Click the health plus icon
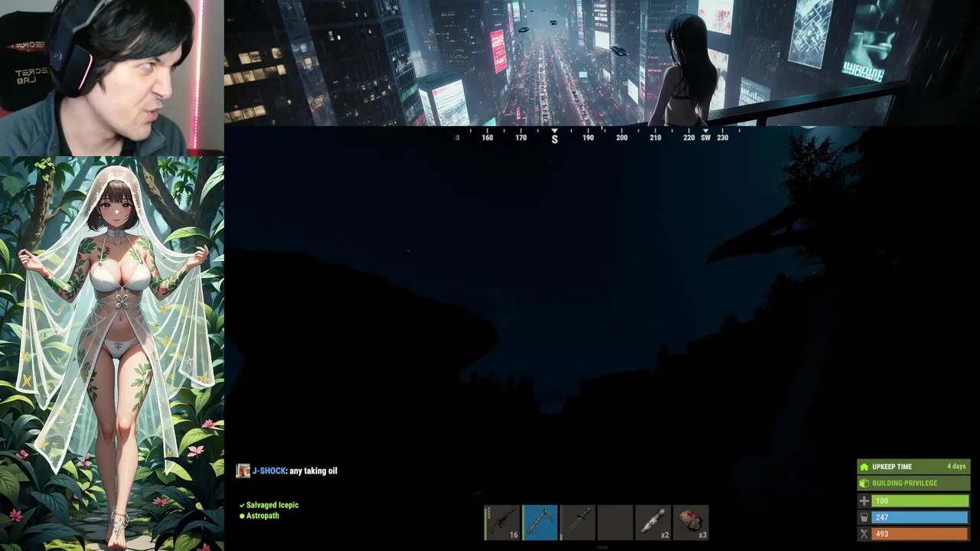Screen dimensions: 980x551 click(864, 501)
